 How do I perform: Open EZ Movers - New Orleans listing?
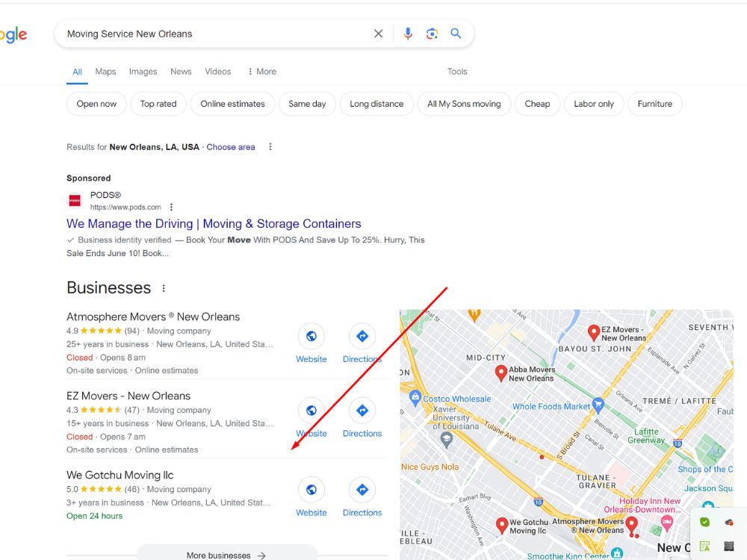pyautogui.click(x=128, y=396)
